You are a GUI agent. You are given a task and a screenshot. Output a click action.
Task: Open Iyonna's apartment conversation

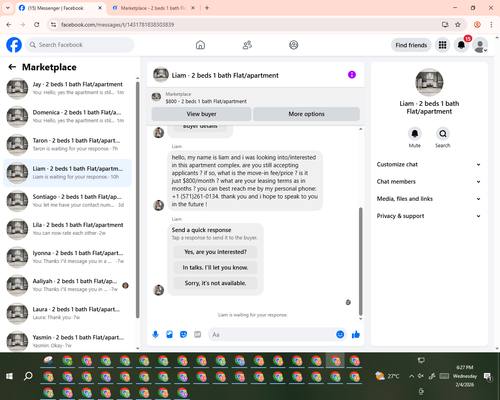(x=68, y=257)
